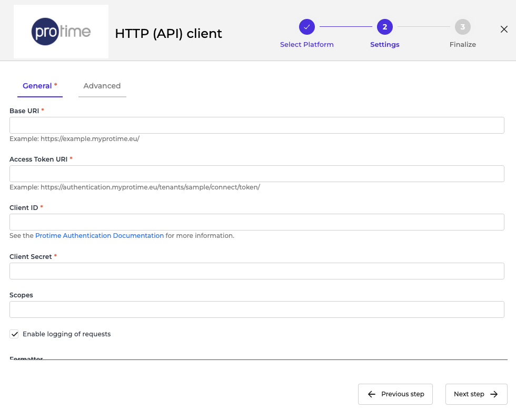Click the step 3 Finalize circle
516x420 pixels.
463,27
